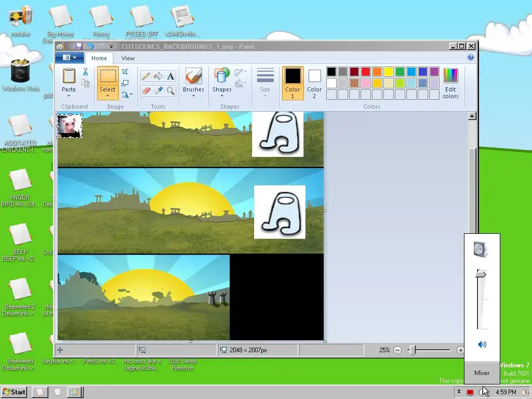Open the Paint application menu dropdown
Image resolution: width=532 pixels, height=399 pixels.
(70, 58)
